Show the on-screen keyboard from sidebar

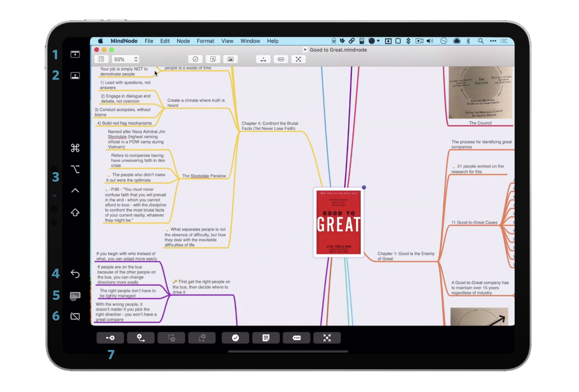(x=75, y=295)
